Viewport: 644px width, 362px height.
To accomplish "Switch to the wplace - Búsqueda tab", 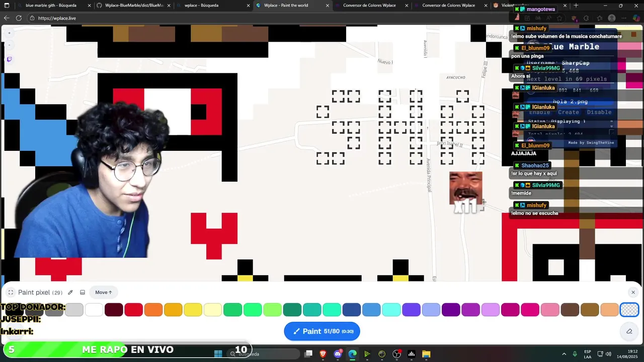I will [213, 6].
